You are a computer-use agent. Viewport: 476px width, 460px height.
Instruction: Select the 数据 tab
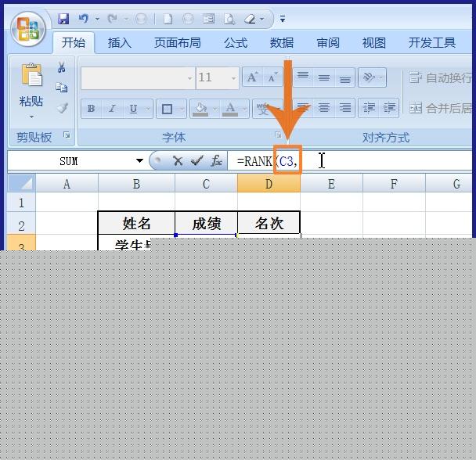point(282,43)
